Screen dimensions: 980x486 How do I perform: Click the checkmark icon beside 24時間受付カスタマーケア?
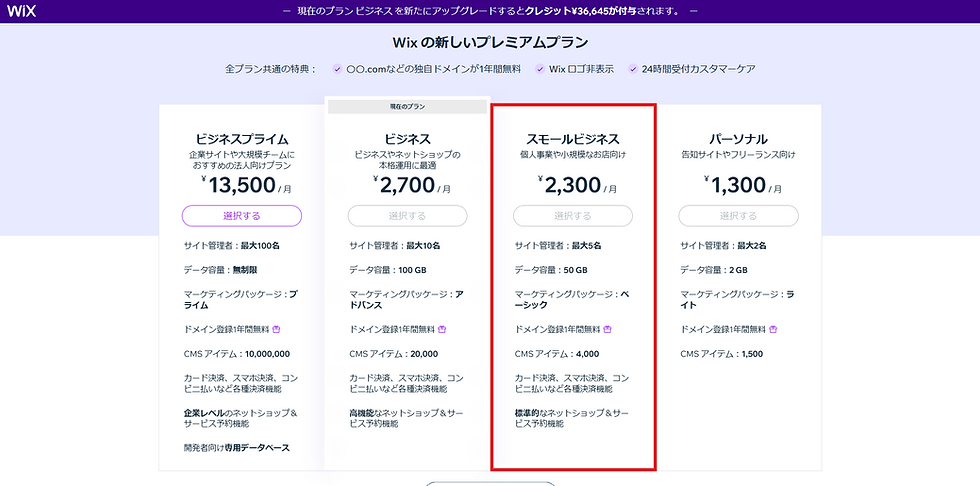click(633, 69)
